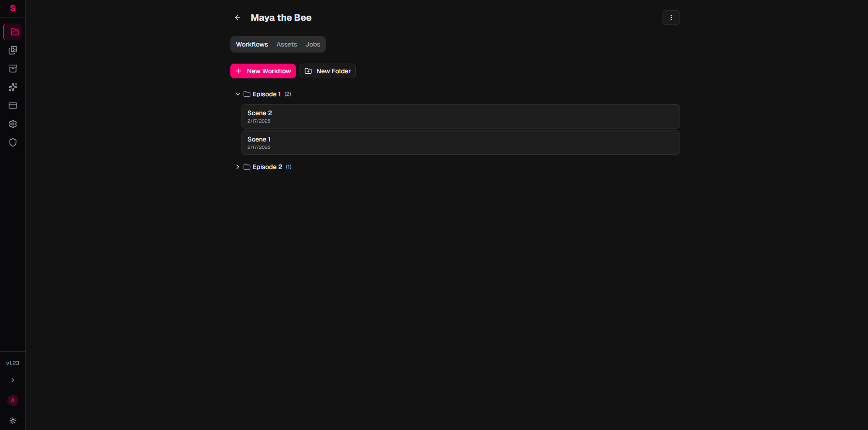This screenshot has height=430, width=868.
Task: Open the Scene 2 workflow
Action: click(x=460, y=116)
